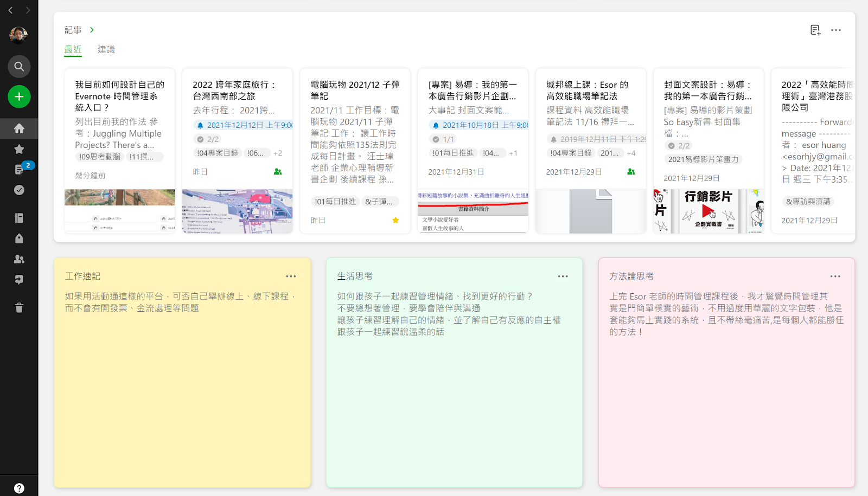868x496 pixels.
Task: Create a new note with green plus
Action: tap(19, 96)
